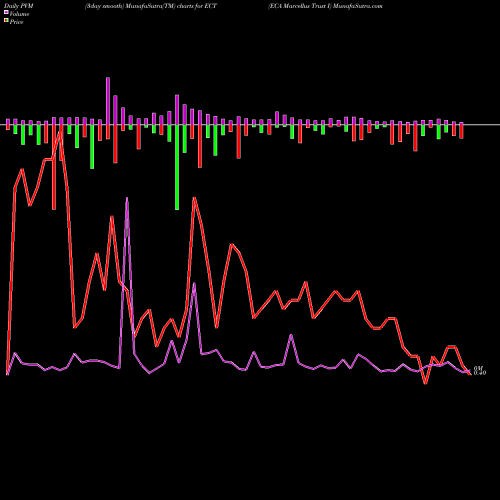Click the '(3day smooth) MunafaSutra(TM) charts for ECT' heading
The image size is (500, 500).
[151, 6]
